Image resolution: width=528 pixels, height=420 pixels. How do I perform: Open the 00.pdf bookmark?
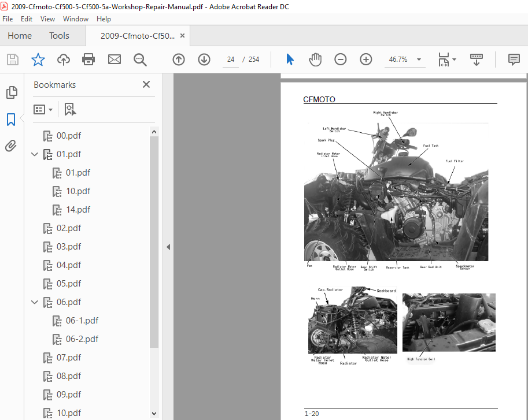(69, 136)
